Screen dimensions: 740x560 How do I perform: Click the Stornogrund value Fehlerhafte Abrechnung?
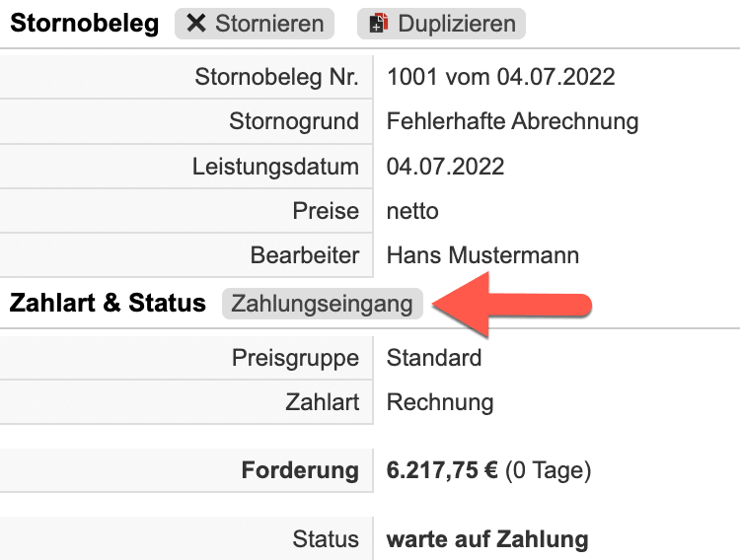(x=512, y=122)
